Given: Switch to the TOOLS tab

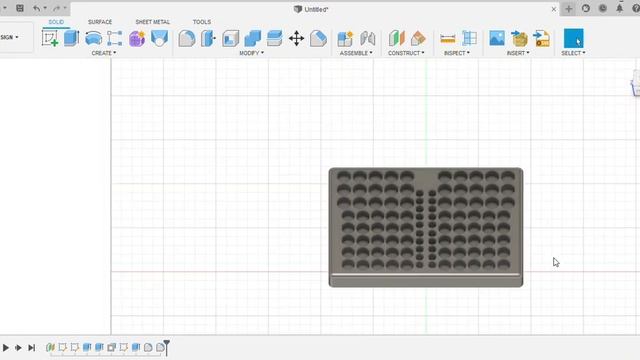Looking at the screenshot, I should (x=202, y=22).
